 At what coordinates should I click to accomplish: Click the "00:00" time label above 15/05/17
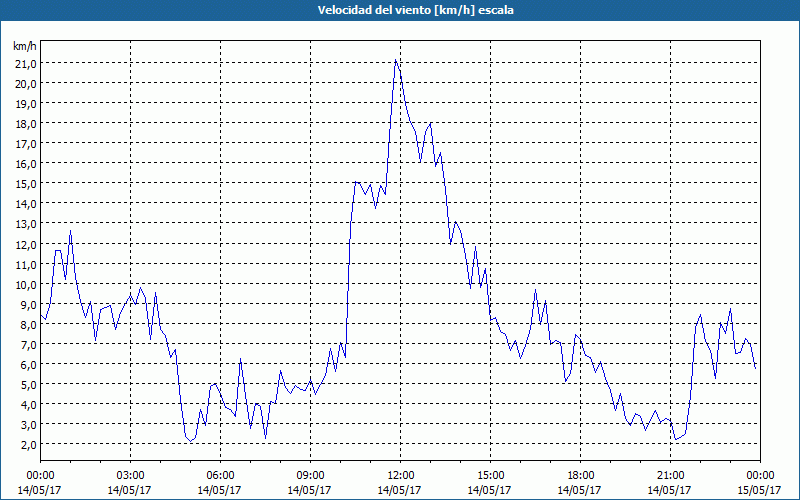click(x=760, y=476)
